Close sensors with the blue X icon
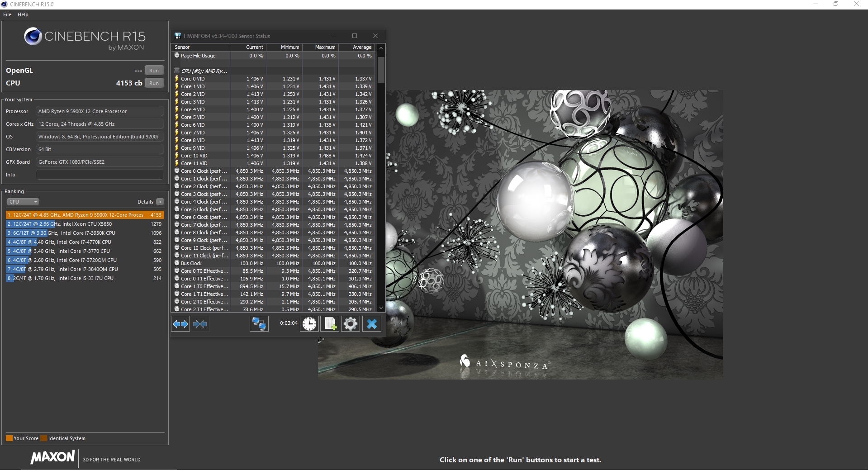Screen dimensions: 868x470 point(372,324)
